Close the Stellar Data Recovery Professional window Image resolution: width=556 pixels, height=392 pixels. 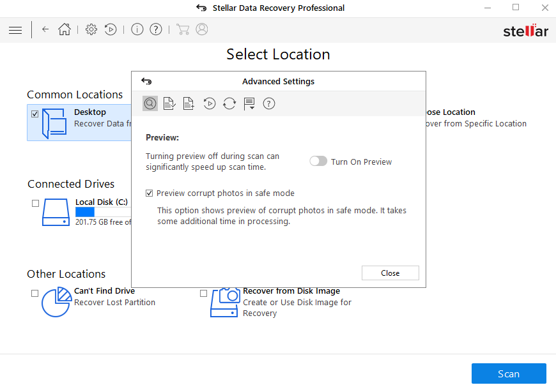coord(545,8)
